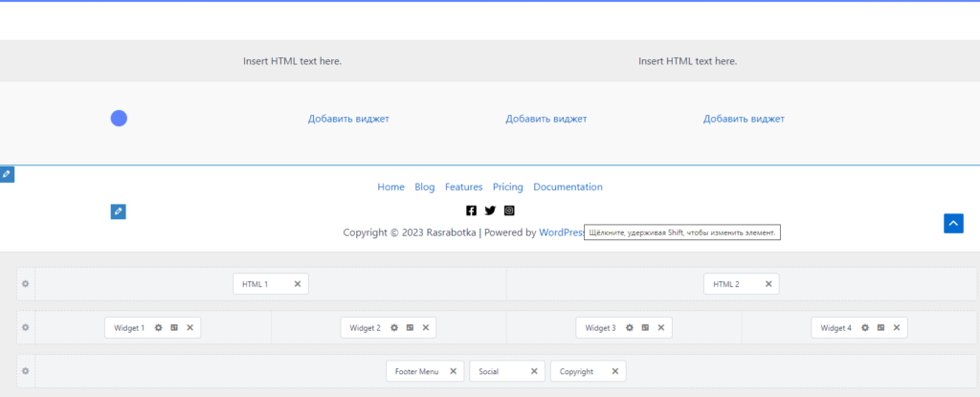
Task: Open row settings gear for Footer Menu row
Action: click(x=26, y=371)
